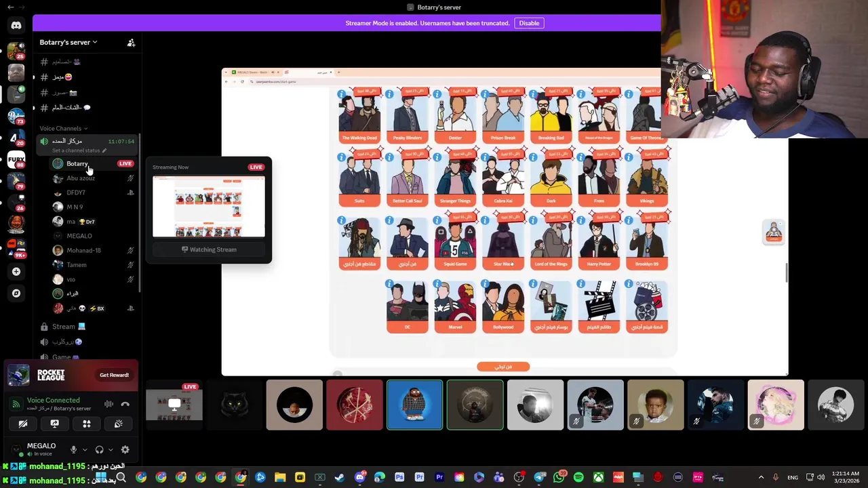The image size is (868, 488).
Task: Collapse the Voice Channels category
Action: click(x=63, y=128)
